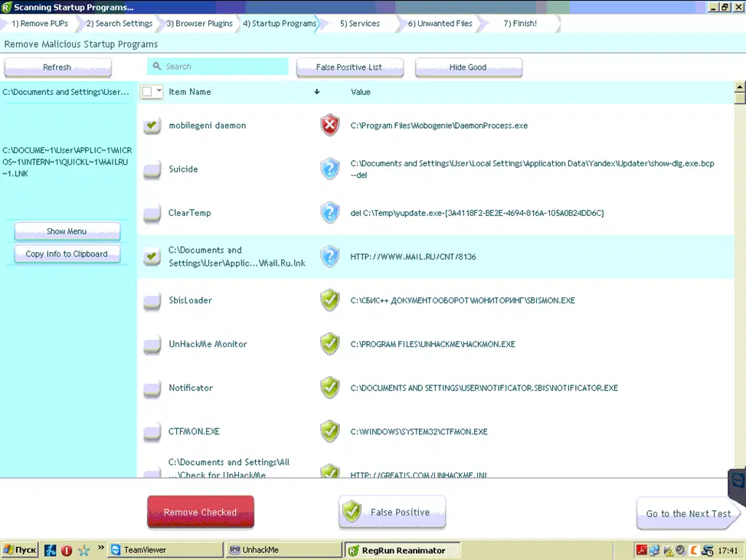Screen dimensions: 746x560
Task: Click Copy Info to Clipboard
Action: tap(67, 254)
